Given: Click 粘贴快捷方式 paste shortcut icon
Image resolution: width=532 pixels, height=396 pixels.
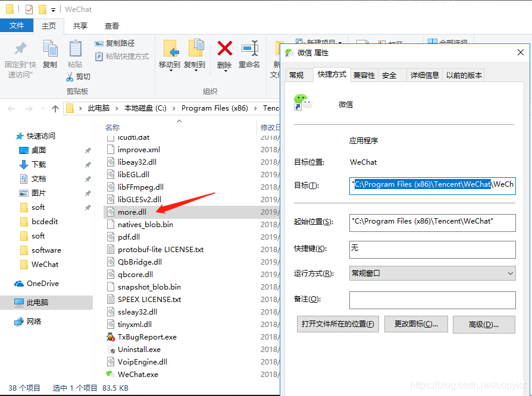Looking at the screenshot, I should pyautogui.click(x=99, y=56).
